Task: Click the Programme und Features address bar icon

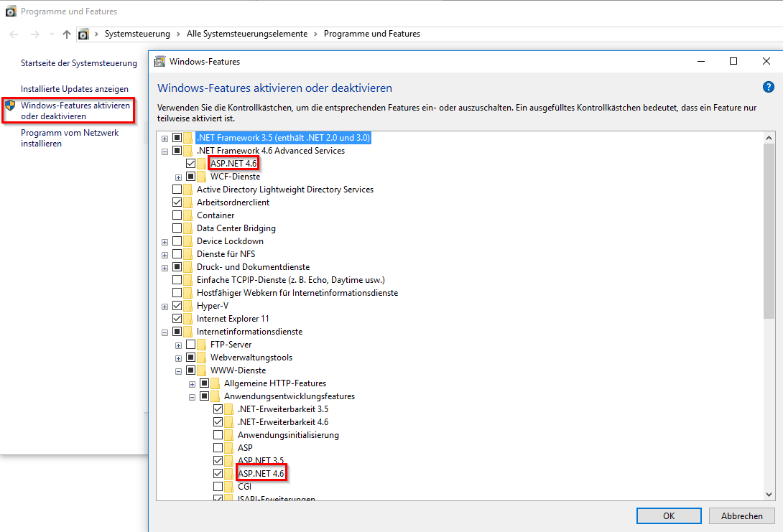Action: click(83, 33)
